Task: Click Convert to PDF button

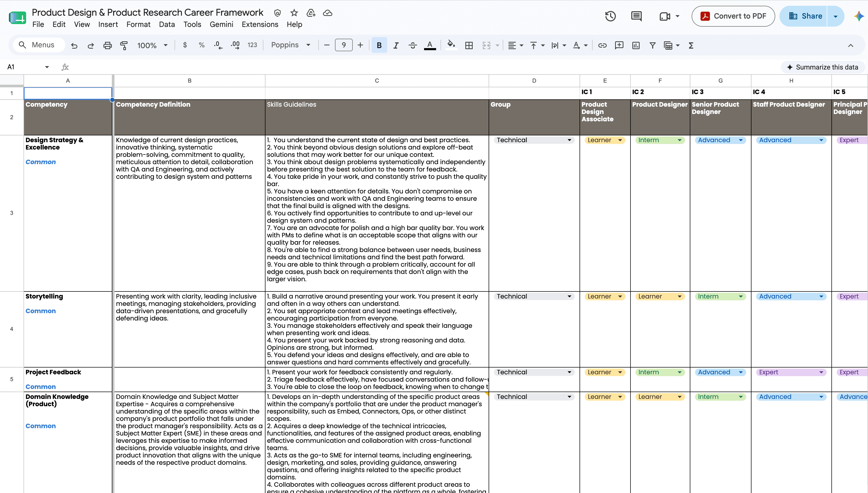Action: [x=733, y=16]
